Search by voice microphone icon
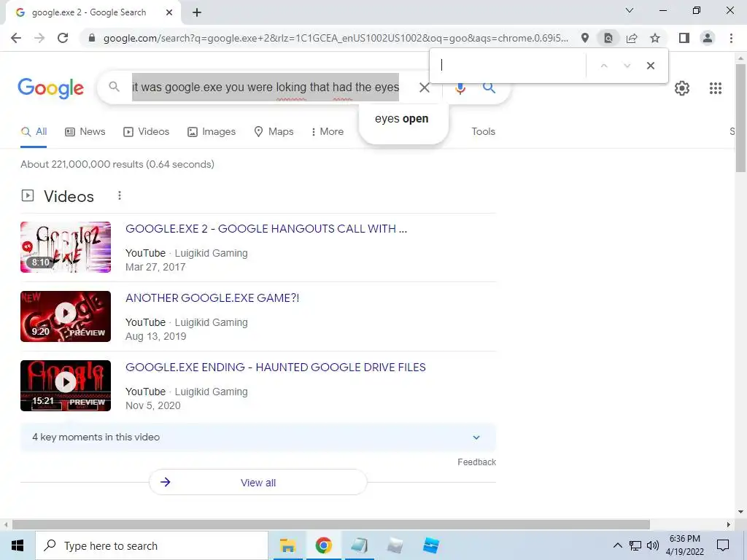 click(x=460, y=88)
